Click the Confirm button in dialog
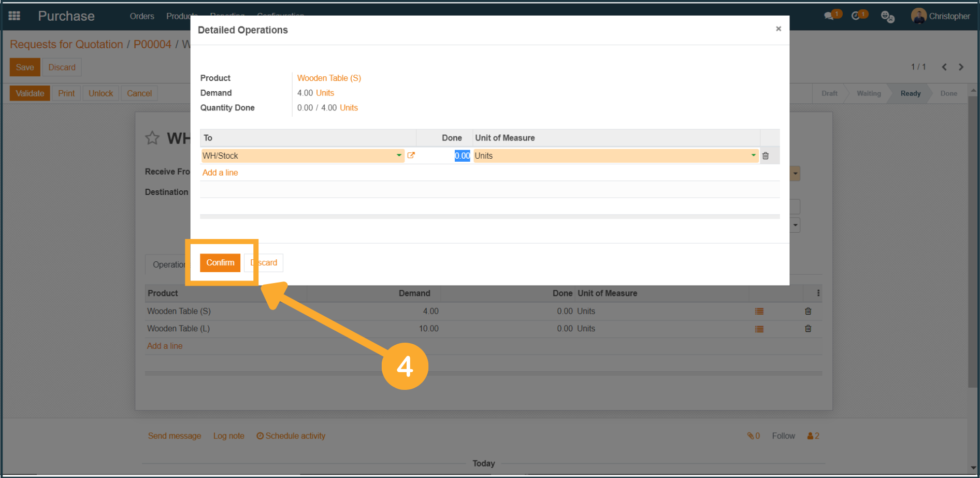The image size is (980, 478). click(x=220, y=263)
